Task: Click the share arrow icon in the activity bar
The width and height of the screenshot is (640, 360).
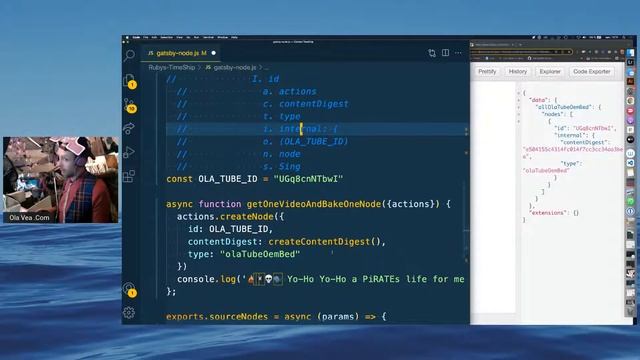Action: tap(129, 128)
